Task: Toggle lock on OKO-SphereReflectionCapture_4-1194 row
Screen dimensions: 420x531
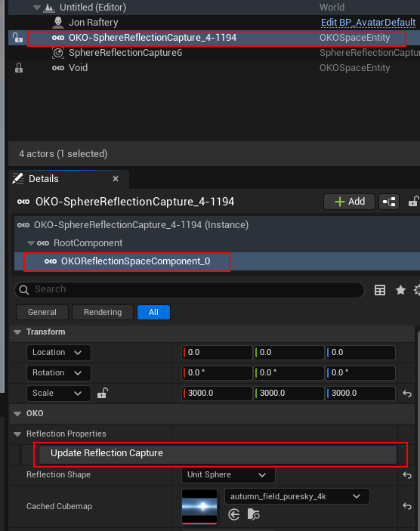Action: (x=17, y=38)
